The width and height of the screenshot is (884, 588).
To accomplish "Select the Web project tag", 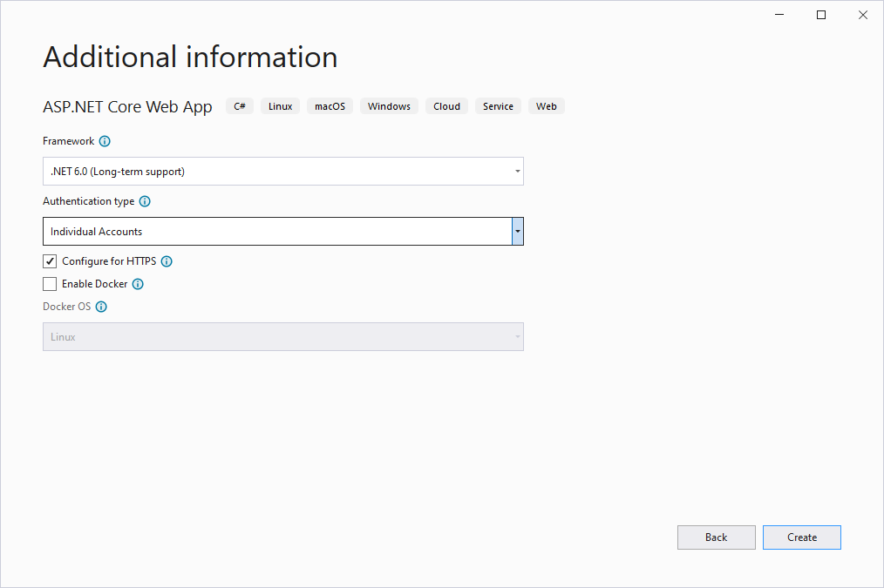I will [x=546, y=105].
